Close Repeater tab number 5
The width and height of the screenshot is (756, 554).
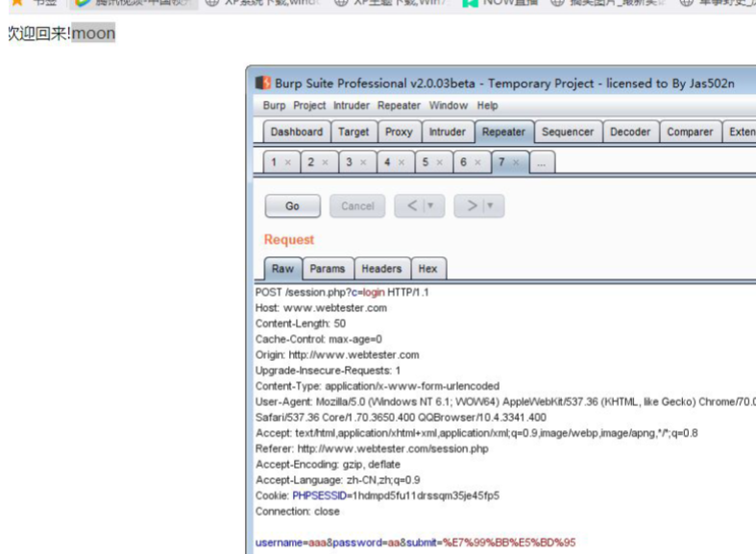(439, 163)
